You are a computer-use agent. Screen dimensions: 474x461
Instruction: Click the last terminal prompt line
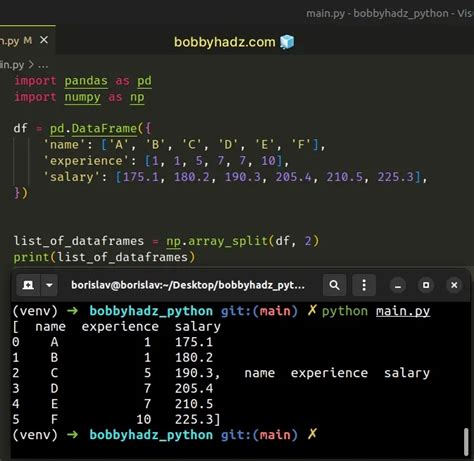click(x=165, y=435)
